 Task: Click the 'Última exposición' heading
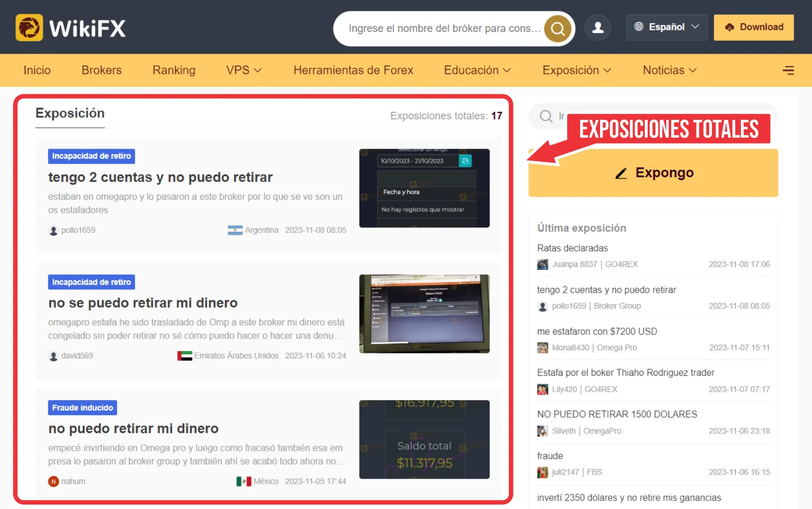582,228
